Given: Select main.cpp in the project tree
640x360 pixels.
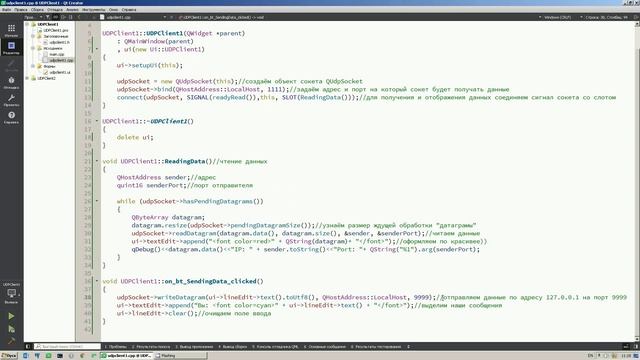Looking at the screenshot, I should click(57, 54).
